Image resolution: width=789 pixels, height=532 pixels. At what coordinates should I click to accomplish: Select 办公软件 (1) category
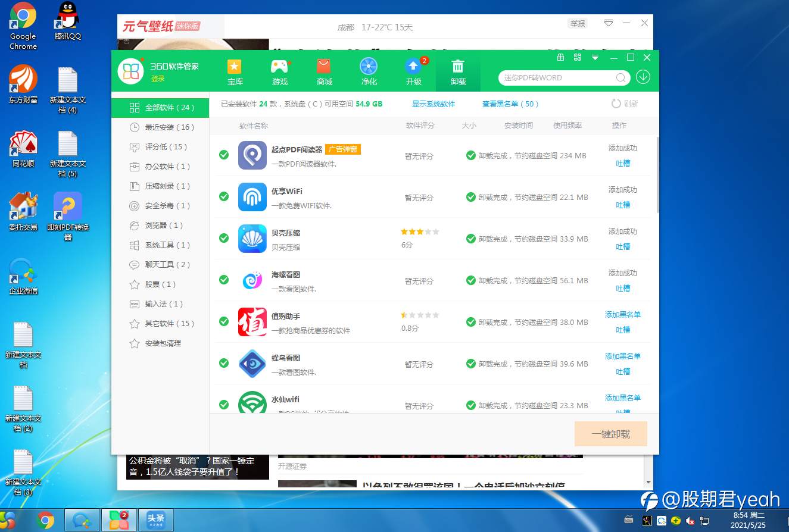(160, 167)
